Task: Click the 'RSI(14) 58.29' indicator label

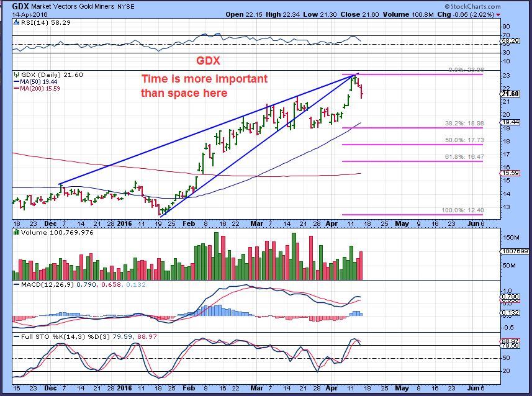Action: [45, 23]
